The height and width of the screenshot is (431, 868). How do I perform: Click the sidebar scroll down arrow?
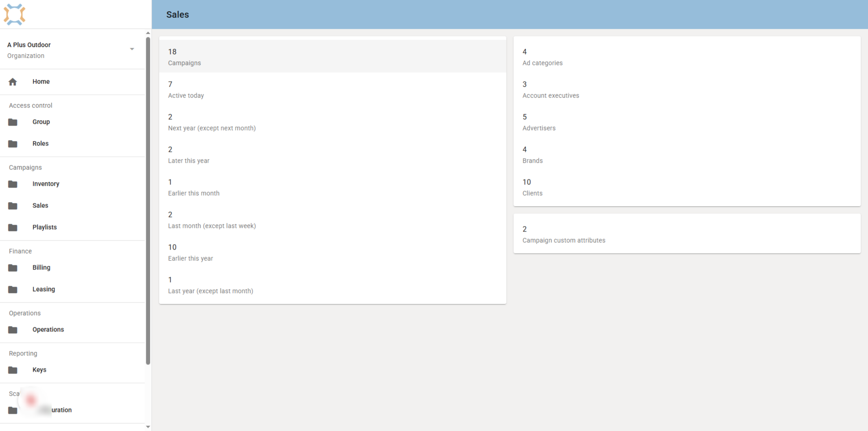click(148, 427)
